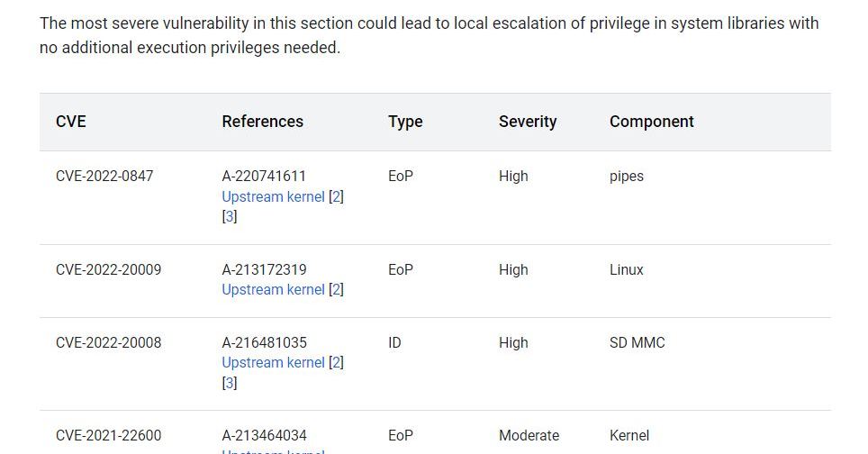Click the CVE column header
868x454 pixels.
coord(71,122)
